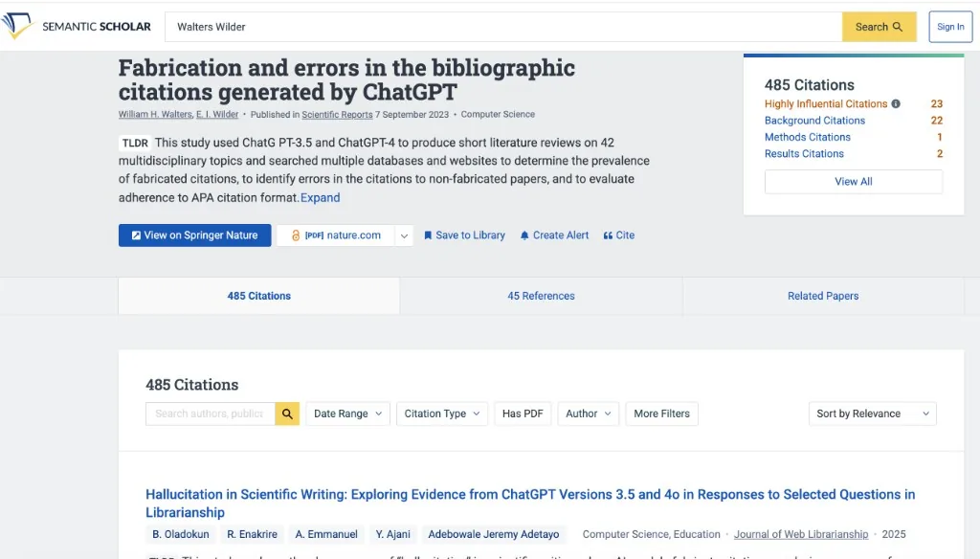This screenshot has width=980, height=559.
Task: Expand alternate sources chevron next to nature.com
Action: click(x=404, y=235)
